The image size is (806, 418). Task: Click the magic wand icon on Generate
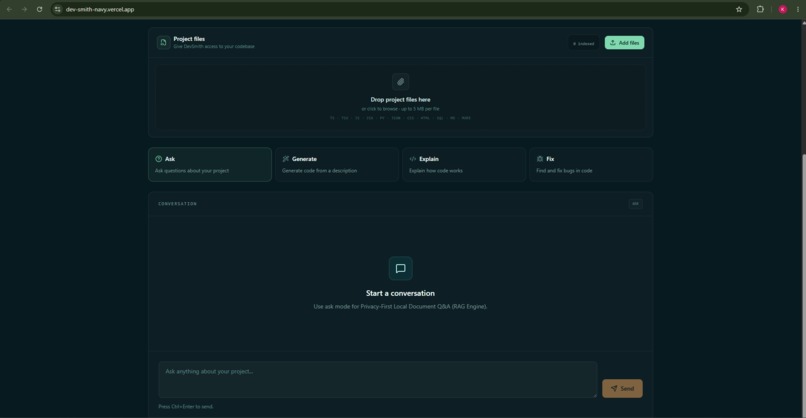tap(285, 159)
